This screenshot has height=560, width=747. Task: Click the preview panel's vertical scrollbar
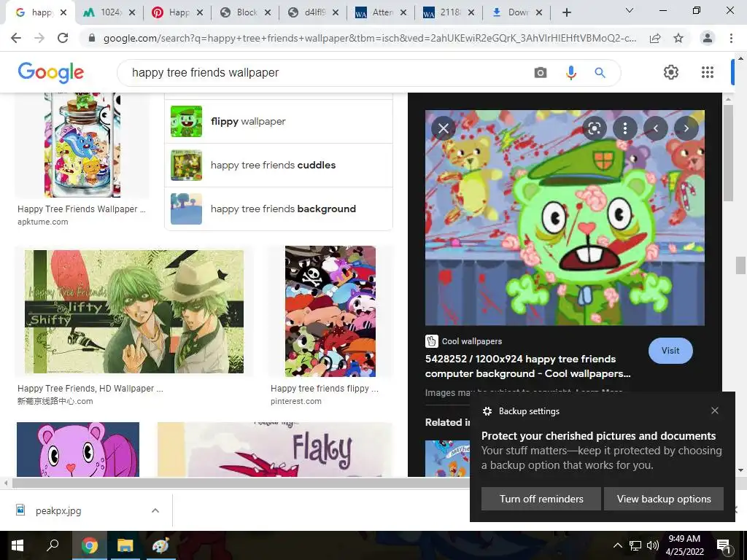point(727,153)
